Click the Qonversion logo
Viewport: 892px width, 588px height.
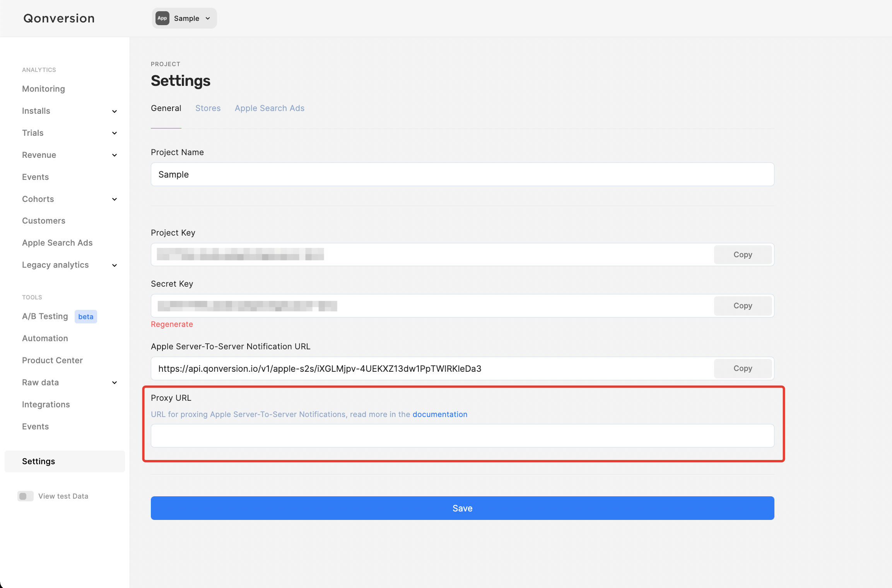click(59, 18)
